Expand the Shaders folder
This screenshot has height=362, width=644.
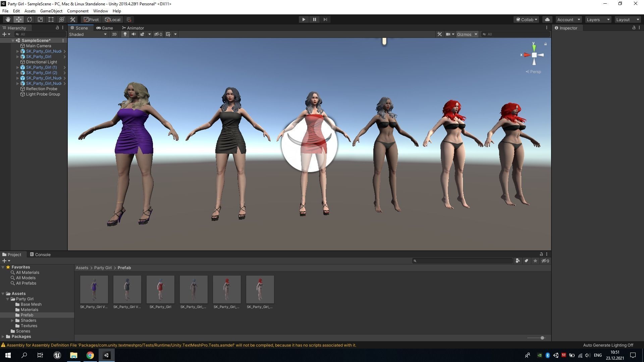(13, 320)
